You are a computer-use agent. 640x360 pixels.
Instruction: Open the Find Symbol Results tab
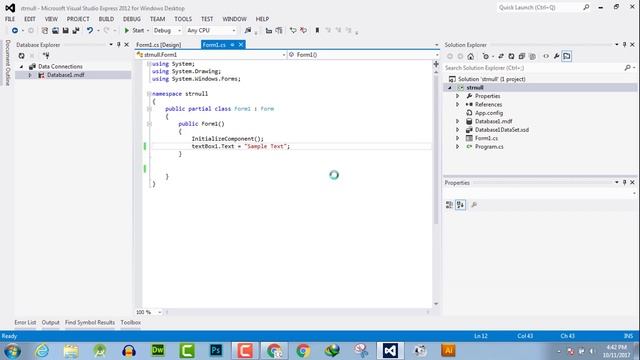tap(90, 322)
